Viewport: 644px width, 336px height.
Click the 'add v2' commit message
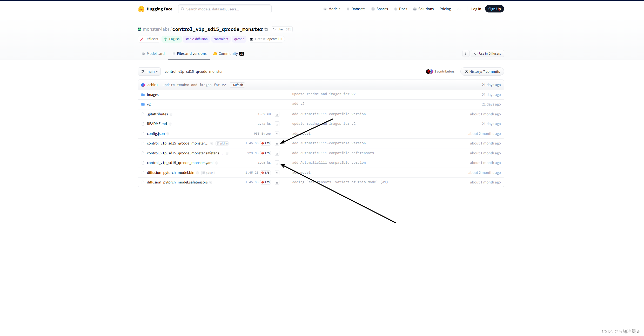[298, 104]
